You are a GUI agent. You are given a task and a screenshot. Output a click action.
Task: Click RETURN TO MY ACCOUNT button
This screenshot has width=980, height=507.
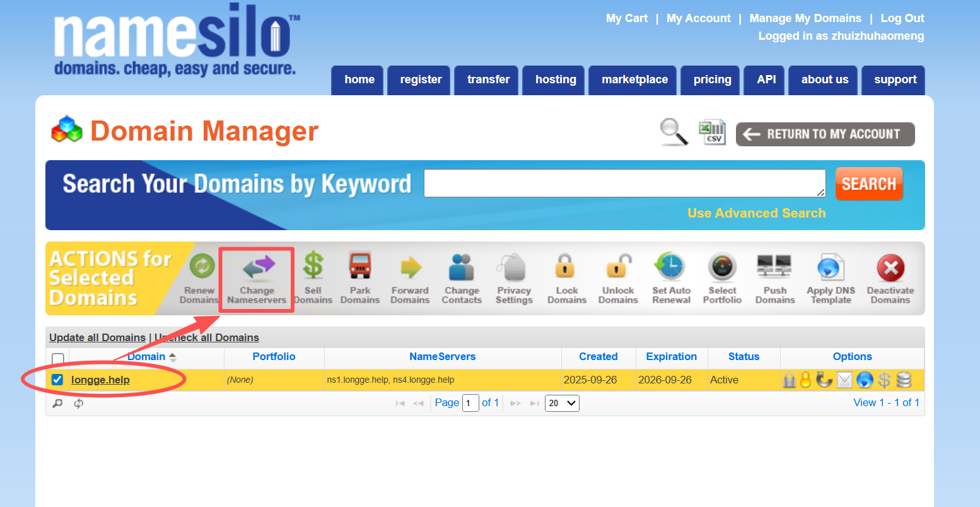[x=825, y=134]
